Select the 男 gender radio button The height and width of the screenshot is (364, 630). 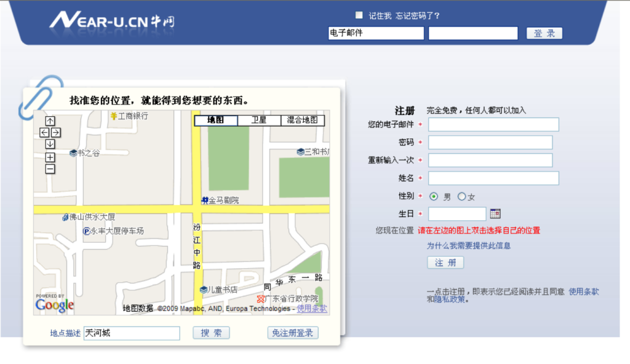(x=434, y=197)
